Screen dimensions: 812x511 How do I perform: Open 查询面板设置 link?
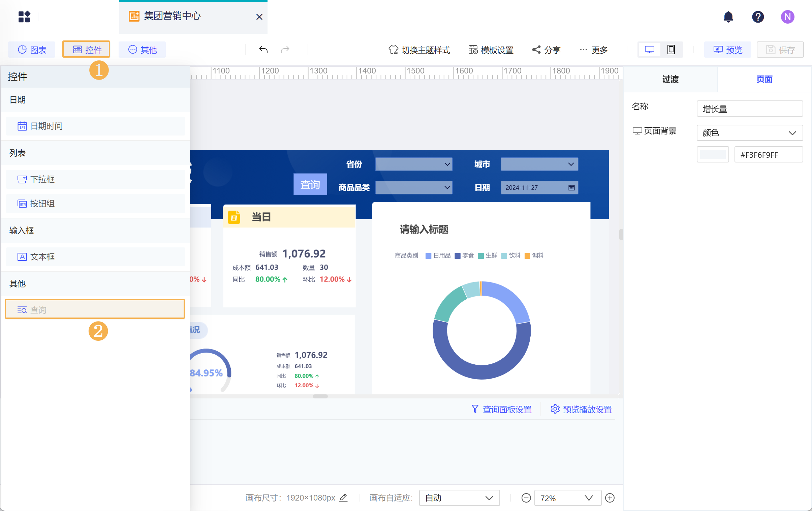tap(501, 409)
